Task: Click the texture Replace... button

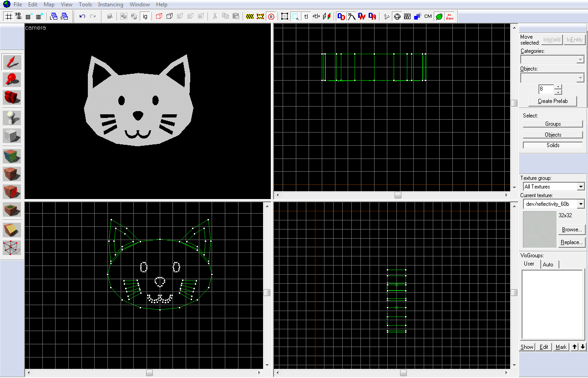Action: tap(572, 242)
